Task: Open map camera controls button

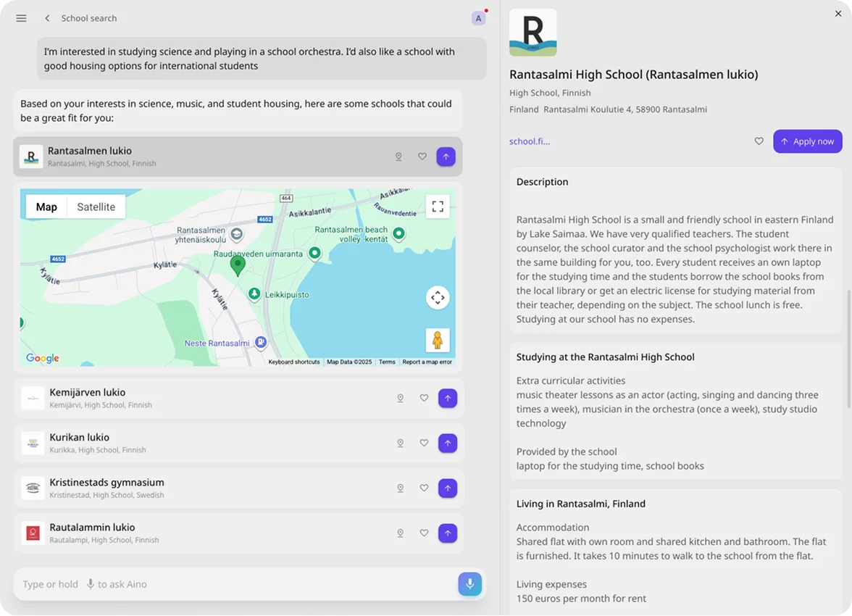Action: pos(438,298)
